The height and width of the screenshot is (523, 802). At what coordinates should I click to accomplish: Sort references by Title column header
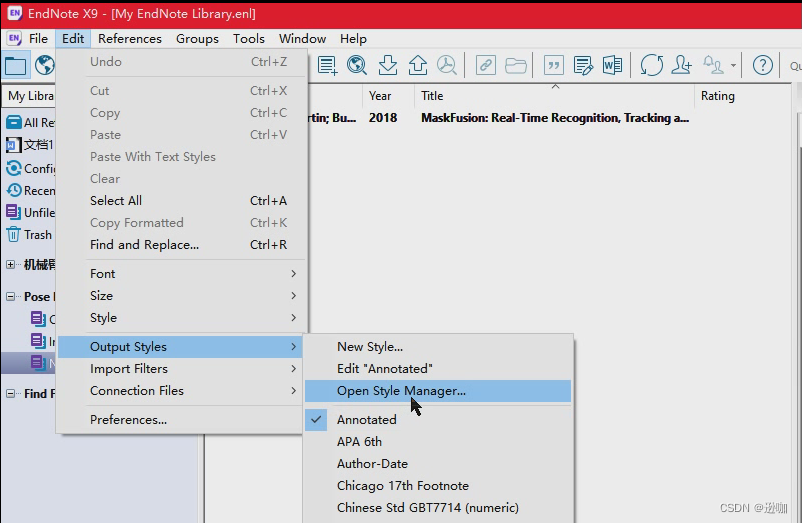point(554,96)
